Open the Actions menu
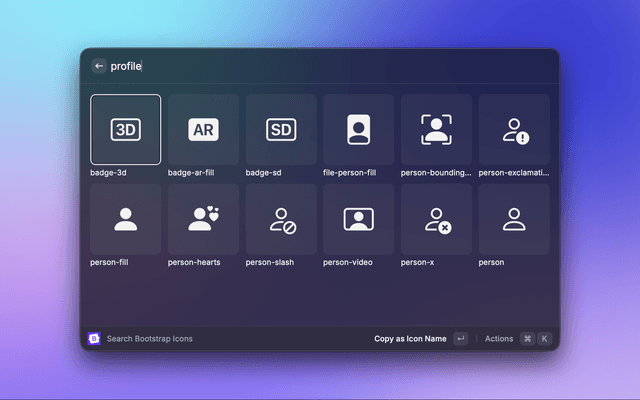640x400 pixels. click(499, 339)
